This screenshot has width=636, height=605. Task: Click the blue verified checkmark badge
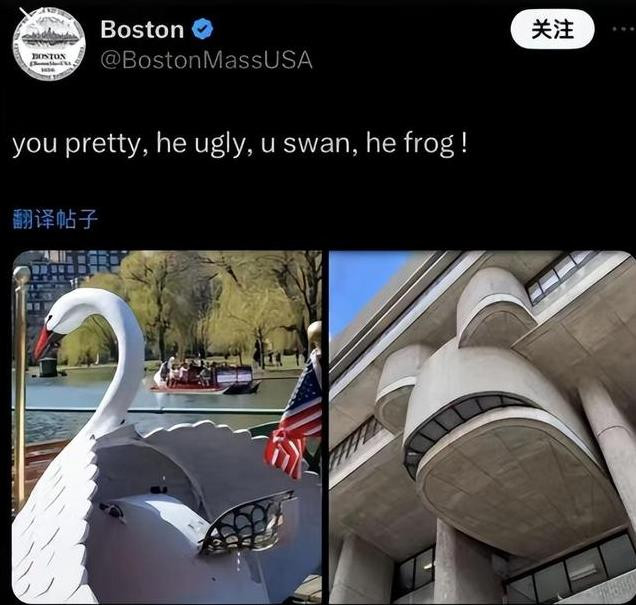tap(202, 29)
